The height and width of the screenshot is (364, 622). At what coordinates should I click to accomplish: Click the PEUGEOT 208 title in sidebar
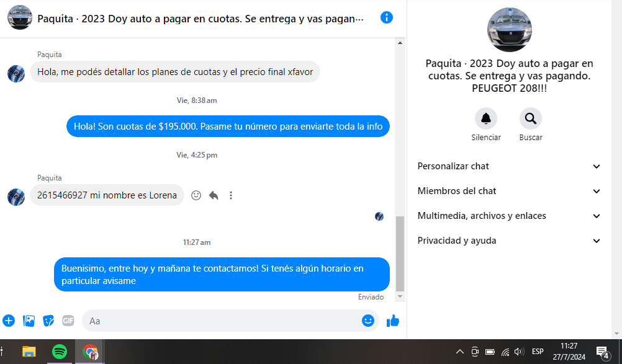pos(510,76)
